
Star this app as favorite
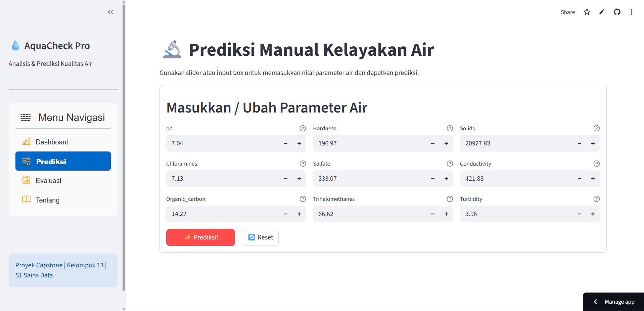coord(587,12)
